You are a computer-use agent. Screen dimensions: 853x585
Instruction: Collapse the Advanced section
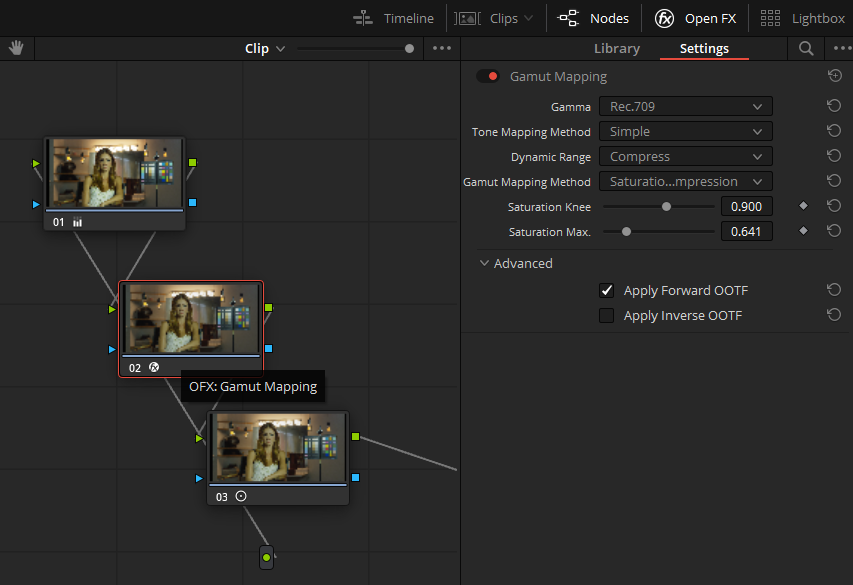click(x=484, y=263)
